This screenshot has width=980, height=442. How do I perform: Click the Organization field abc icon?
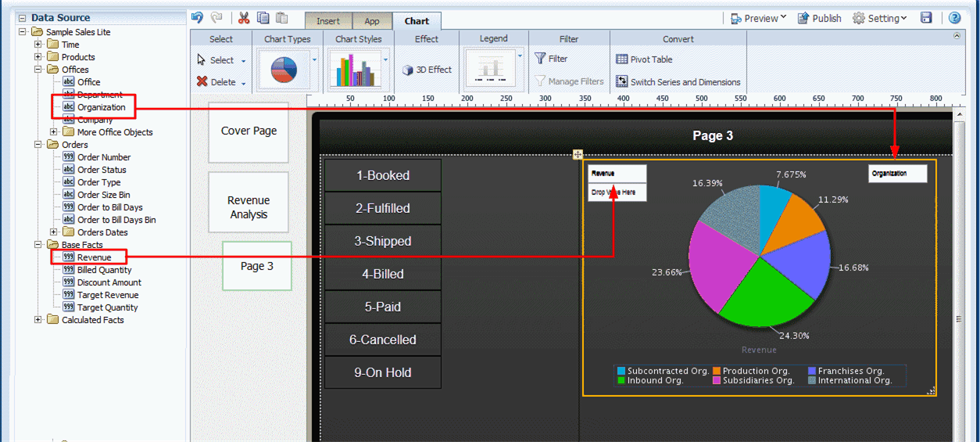click(x=68, y=107)
